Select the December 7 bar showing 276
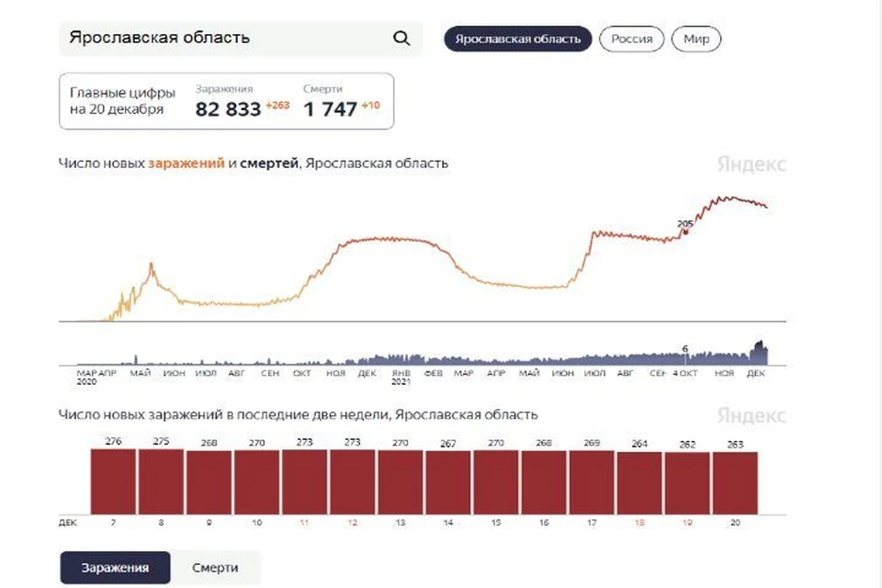Screen dimensions: 882x588 pyautogui.click(x=113, y=481)
